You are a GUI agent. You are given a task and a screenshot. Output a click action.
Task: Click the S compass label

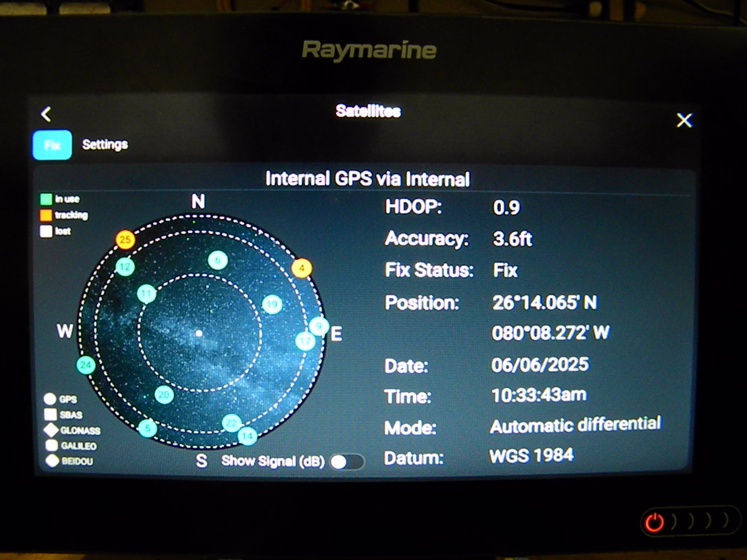(201, 461)
